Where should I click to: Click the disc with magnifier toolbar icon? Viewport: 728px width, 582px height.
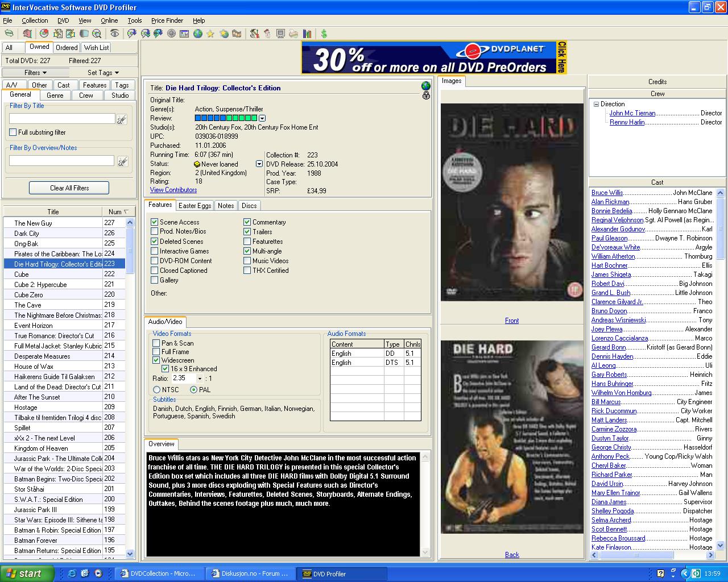[97, 34]
